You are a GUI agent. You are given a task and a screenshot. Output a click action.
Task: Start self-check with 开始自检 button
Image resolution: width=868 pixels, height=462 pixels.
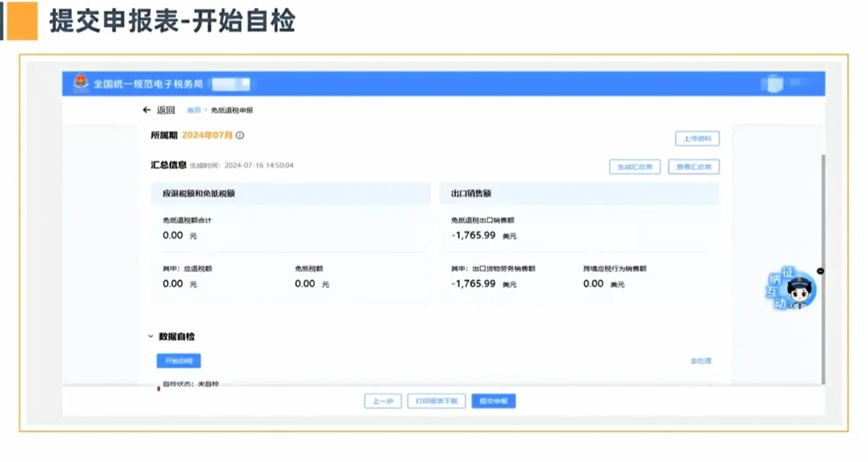(x=180, y=360)
